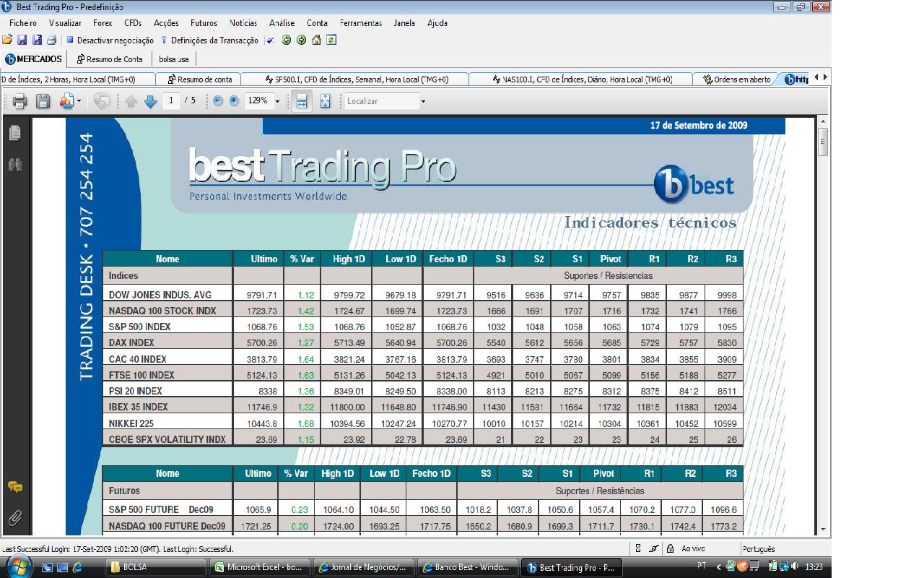
Task: Open the Windows Start menu
Action: click(17, 566)
